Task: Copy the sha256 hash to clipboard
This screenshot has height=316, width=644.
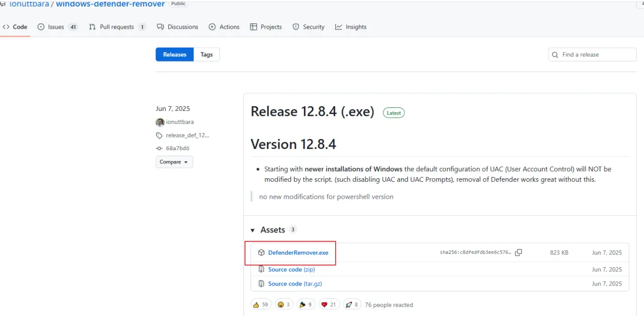Action: tap(518, 253)
